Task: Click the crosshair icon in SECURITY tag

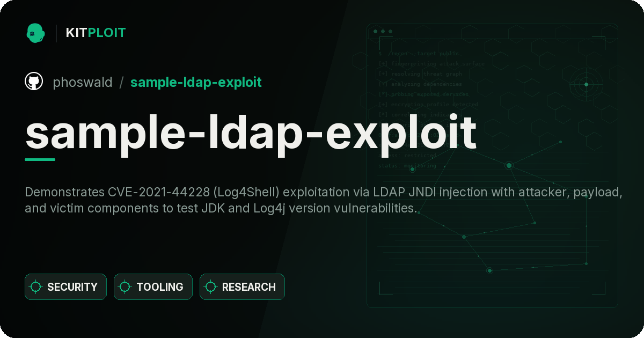Action: point(36,287)
